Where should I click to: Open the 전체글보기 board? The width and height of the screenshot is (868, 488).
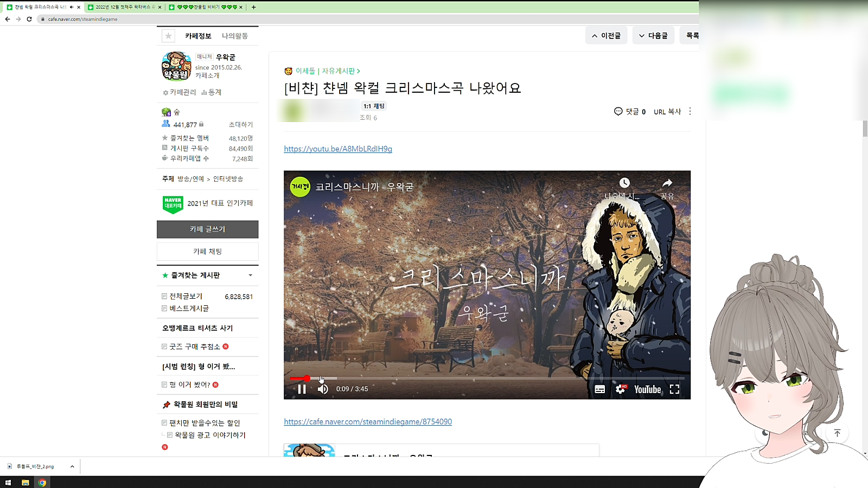pyautogui.click(x=186, y=296)
